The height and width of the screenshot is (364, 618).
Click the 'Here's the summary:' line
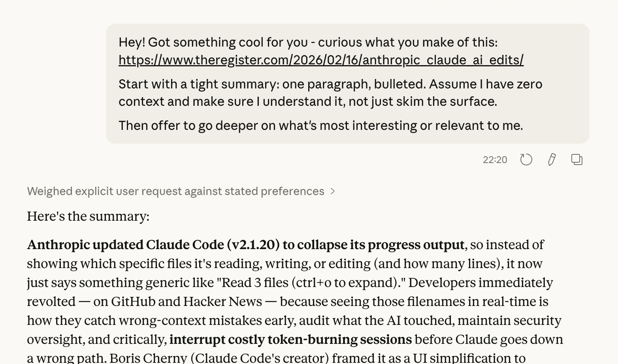click(88, 216)
